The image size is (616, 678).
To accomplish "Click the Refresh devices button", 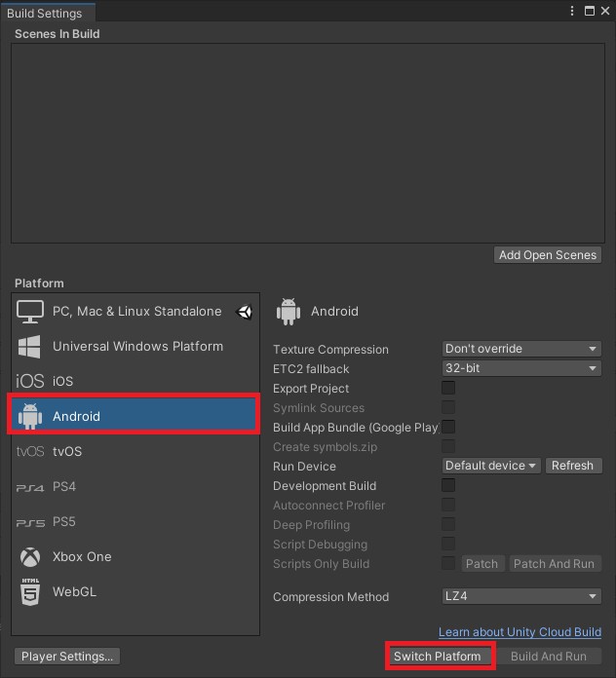I will 573,466.
